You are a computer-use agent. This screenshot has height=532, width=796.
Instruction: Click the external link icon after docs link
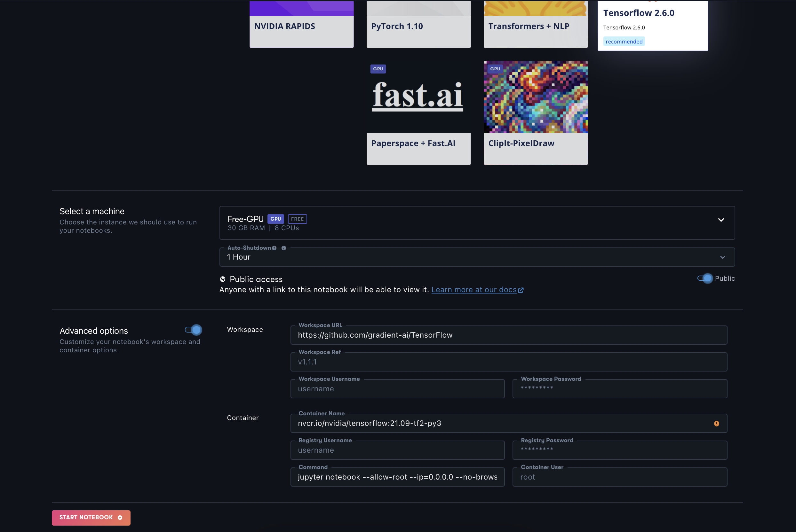click(521, 290)
